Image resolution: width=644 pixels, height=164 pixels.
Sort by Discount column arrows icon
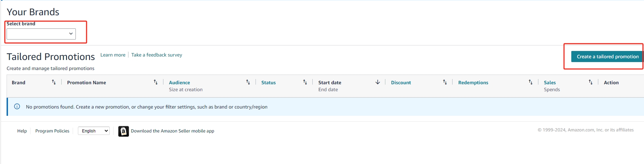point(445,82)
